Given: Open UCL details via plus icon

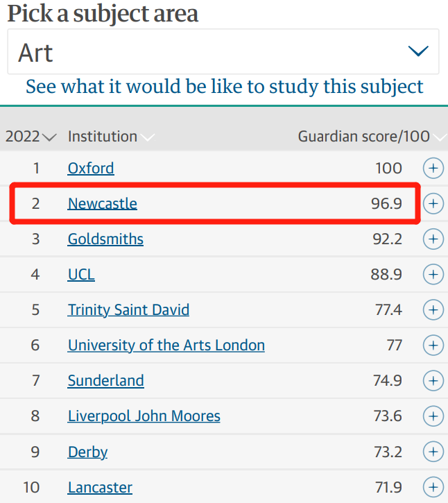Looking at the screenshot, I should (x=433, y=274).
